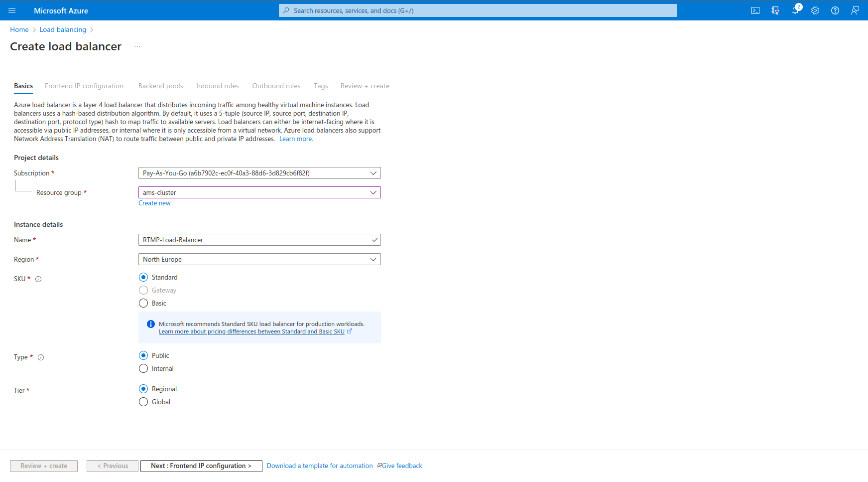Click the blue info icon in SKU notice
The height and width of the screenshot is (482, 868).
click(151, 324)
